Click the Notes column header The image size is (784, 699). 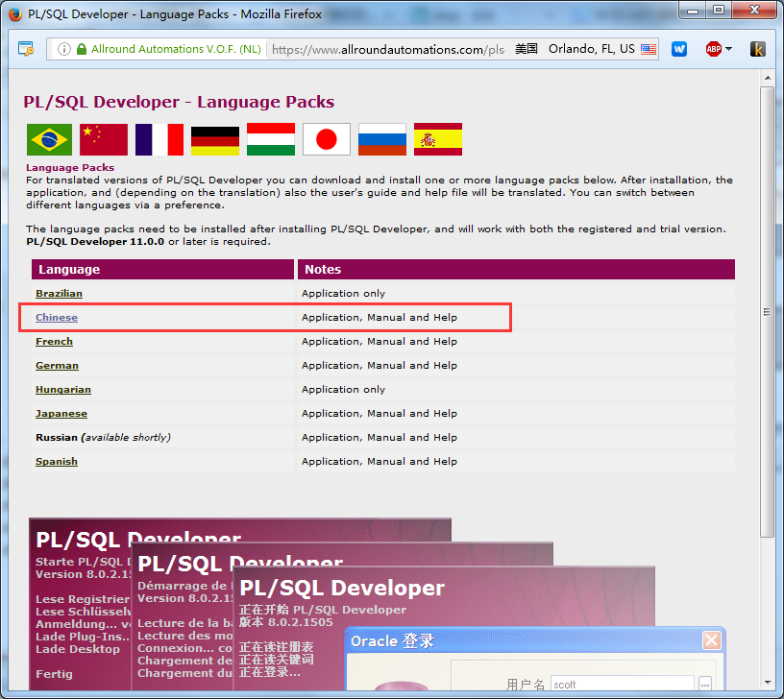516,269
